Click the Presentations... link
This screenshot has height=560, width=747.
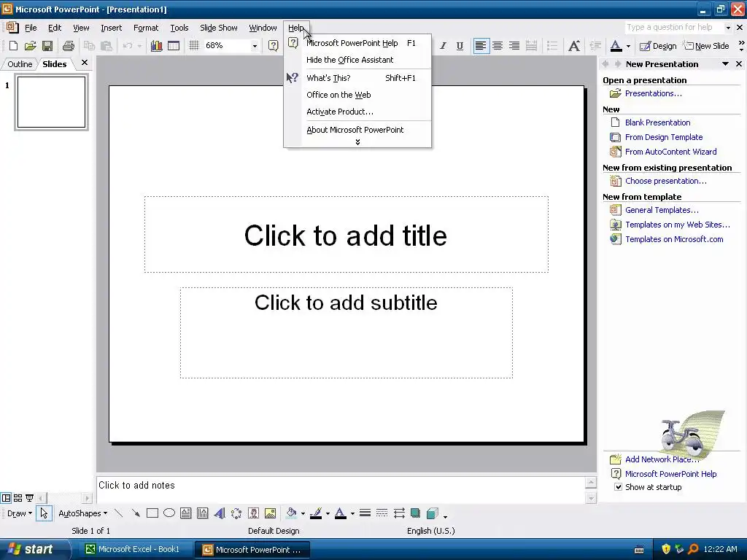click(x=653, y=93)
